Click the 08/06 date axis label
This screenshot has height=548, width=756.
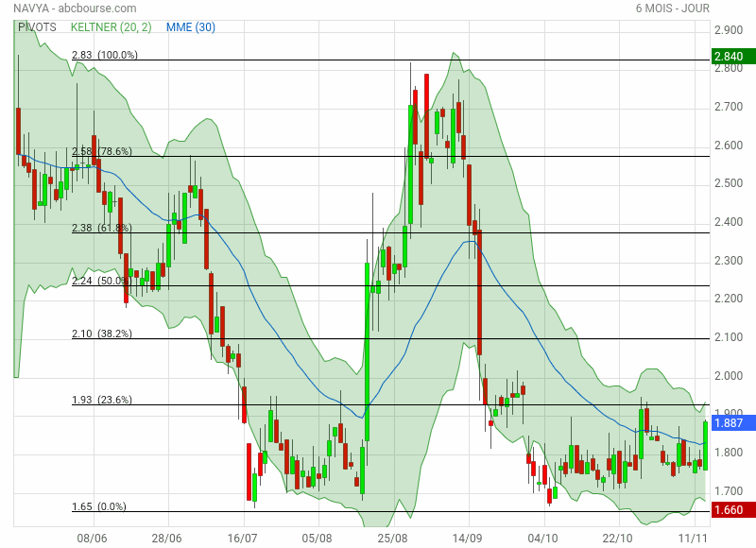(x=92, y=538)
